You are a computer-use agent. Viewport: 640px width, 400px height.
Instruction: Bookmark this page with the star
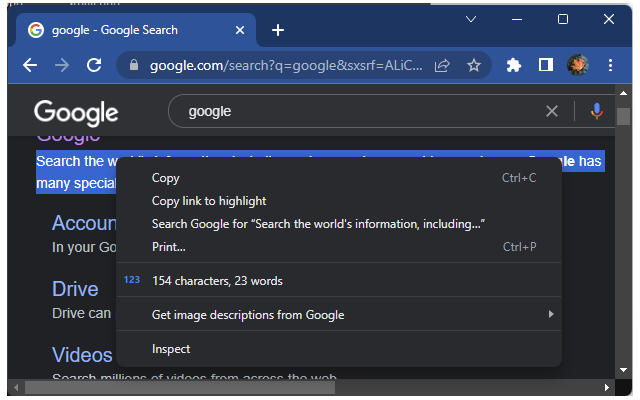coord(474,65)
